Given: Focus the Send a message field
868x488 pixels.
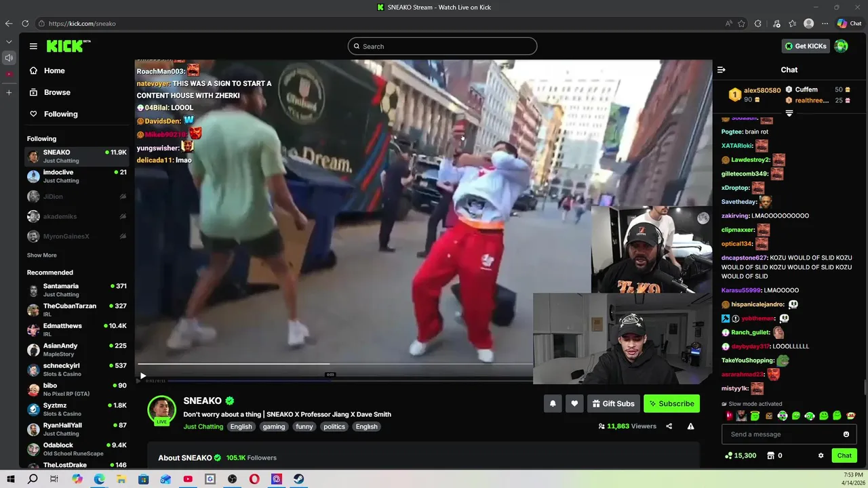Looking at the screenshot, I should [789, 434].
